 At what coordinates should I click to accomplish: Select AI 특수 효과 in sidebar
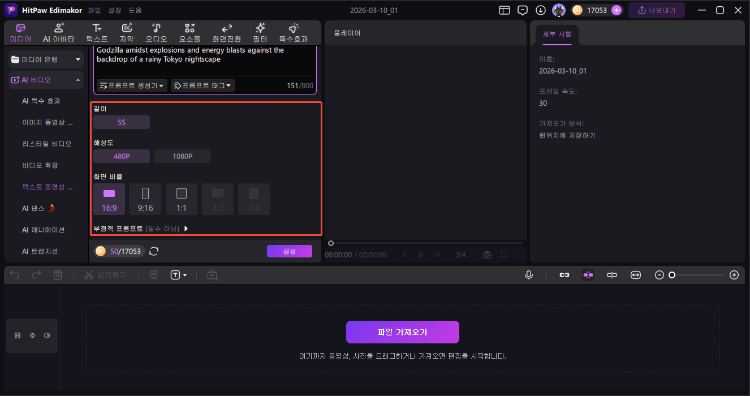(x=41, y=101)
